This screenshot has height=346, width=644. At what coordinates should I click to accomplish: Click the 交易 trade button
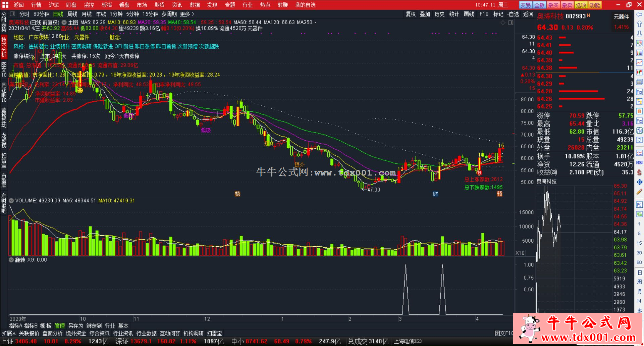(526, 5)
